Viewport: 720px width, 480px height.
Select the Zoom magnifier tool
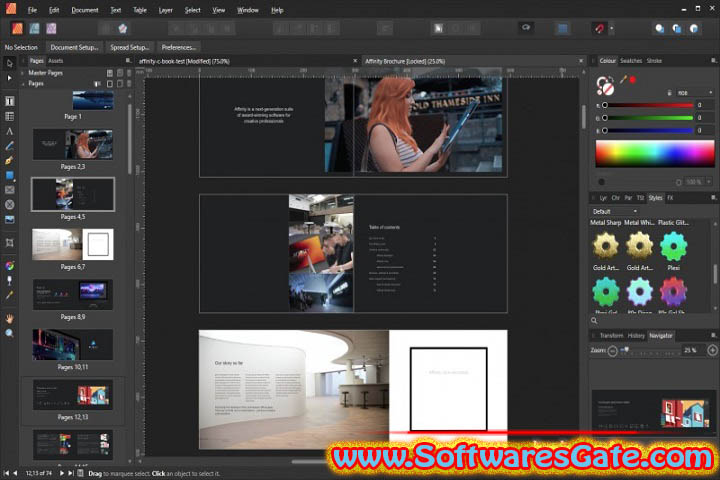pyautogui.click(x=9, y=333)
